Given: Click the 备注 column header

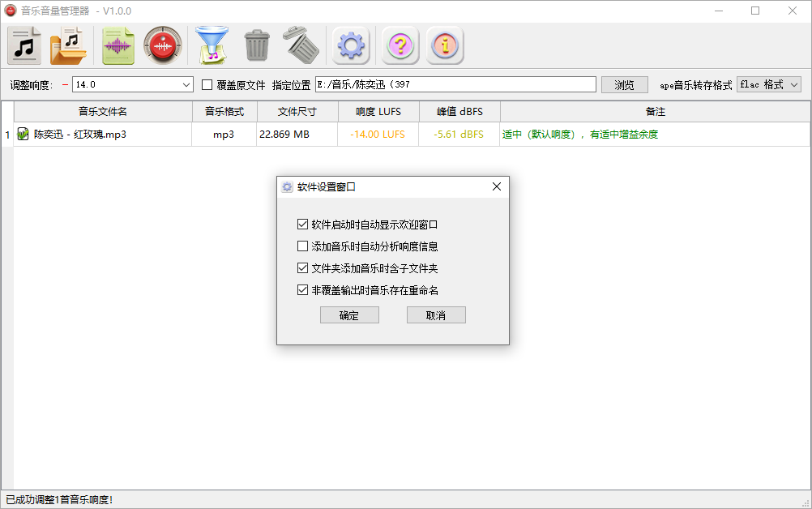Looking at the screenshot, I should 655,111.
